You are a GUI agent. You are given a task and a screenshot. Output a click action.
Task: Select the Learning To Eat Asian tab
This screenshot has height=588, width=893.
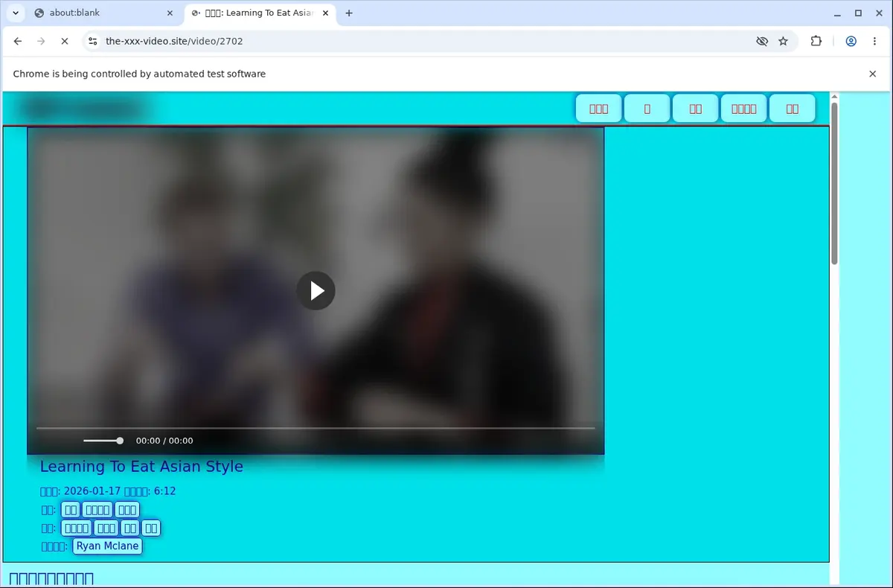(260, 13)
